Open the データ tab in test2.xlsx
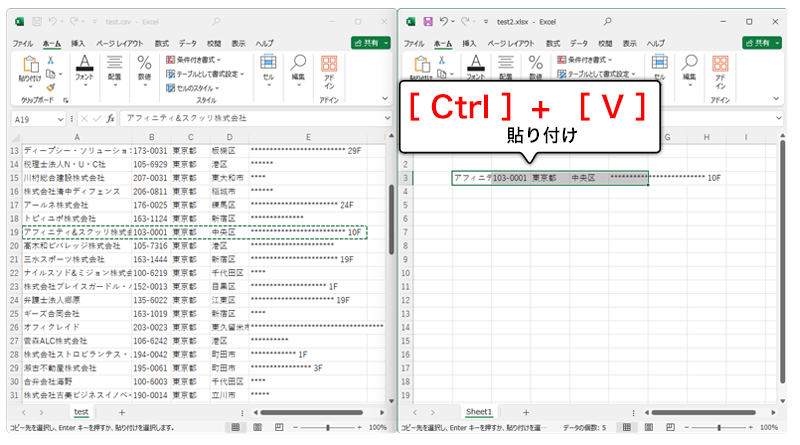Viewport: 800px width, 445px height. (x=578, y=44)
